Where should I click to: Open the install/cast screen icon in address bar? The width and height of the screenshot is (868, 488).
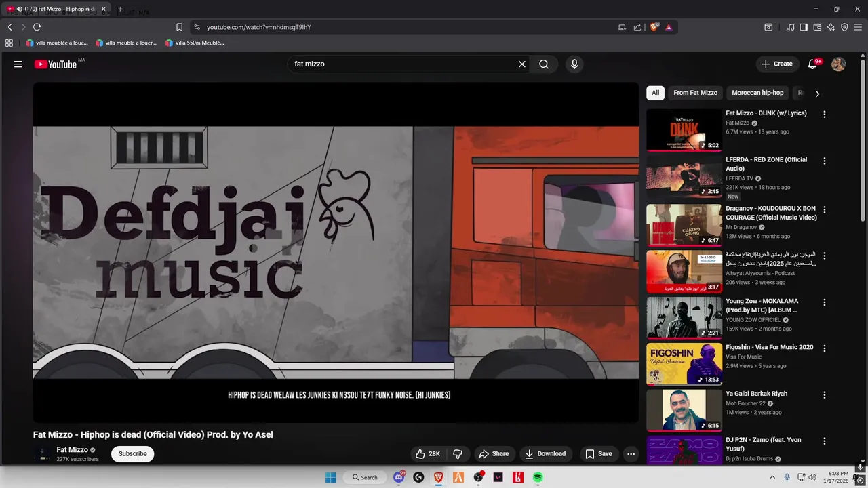(x=622, y=27)
